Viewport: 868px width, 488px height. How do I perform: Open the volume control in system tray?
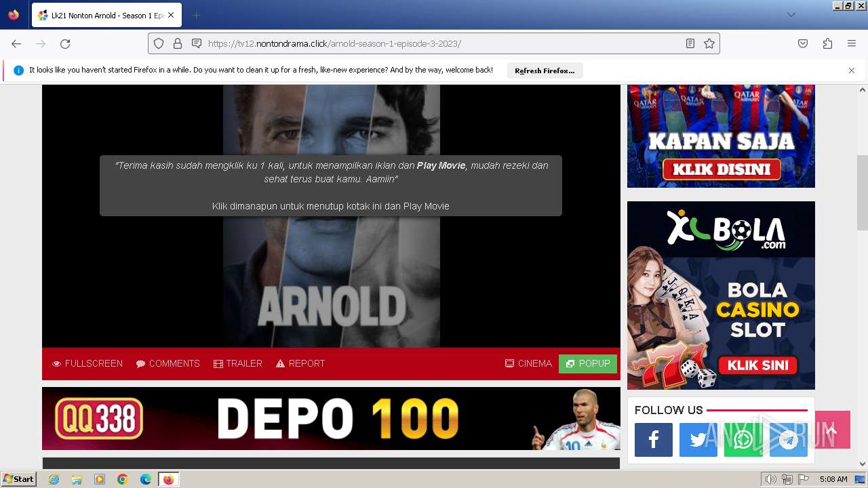click(771, 479)
